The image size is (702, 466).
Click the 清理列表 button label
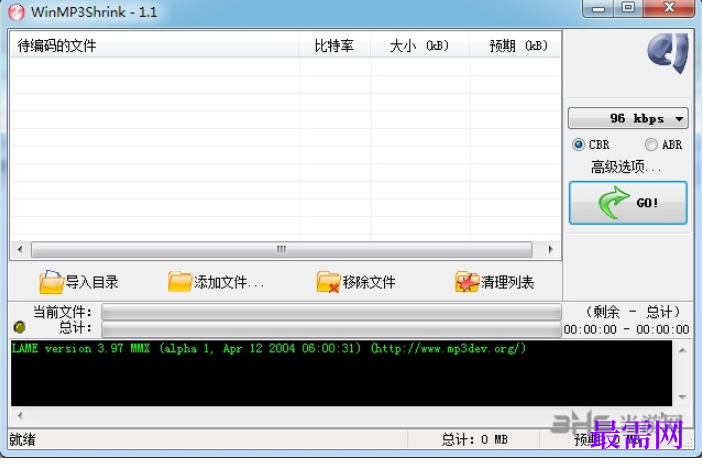507,282
